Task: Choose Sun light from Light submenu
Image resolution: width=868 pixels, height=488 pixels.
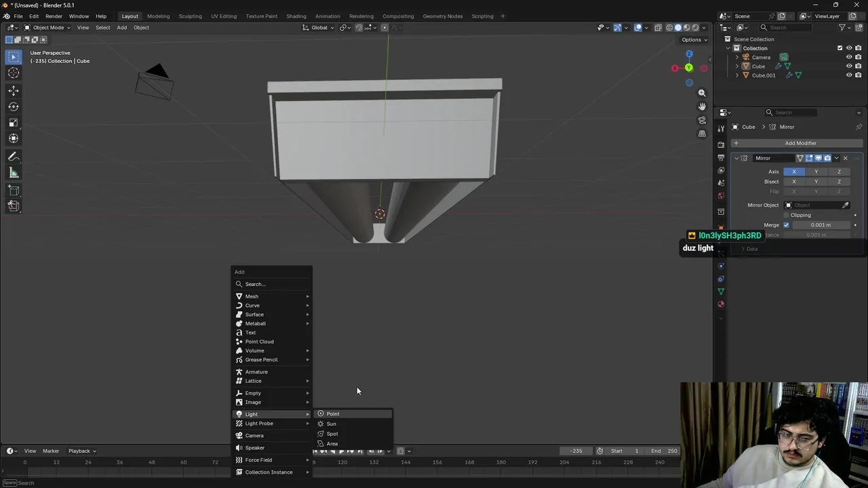Action: click(x=353, y=424)
